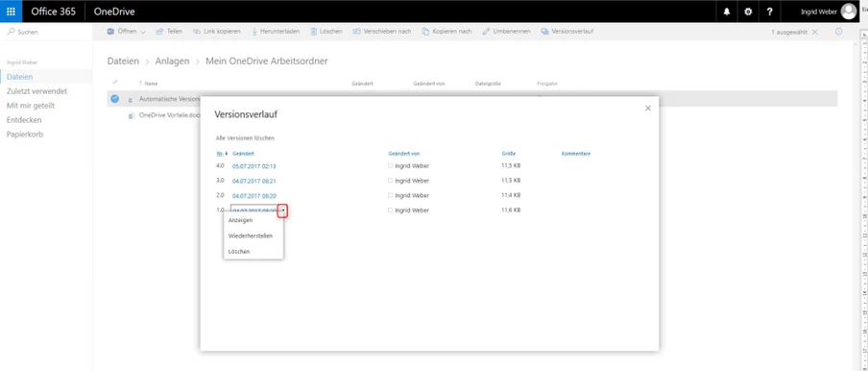Choose Wiederherstellen from the context menu
868x371 pixels.
click(x=251, y=235)
